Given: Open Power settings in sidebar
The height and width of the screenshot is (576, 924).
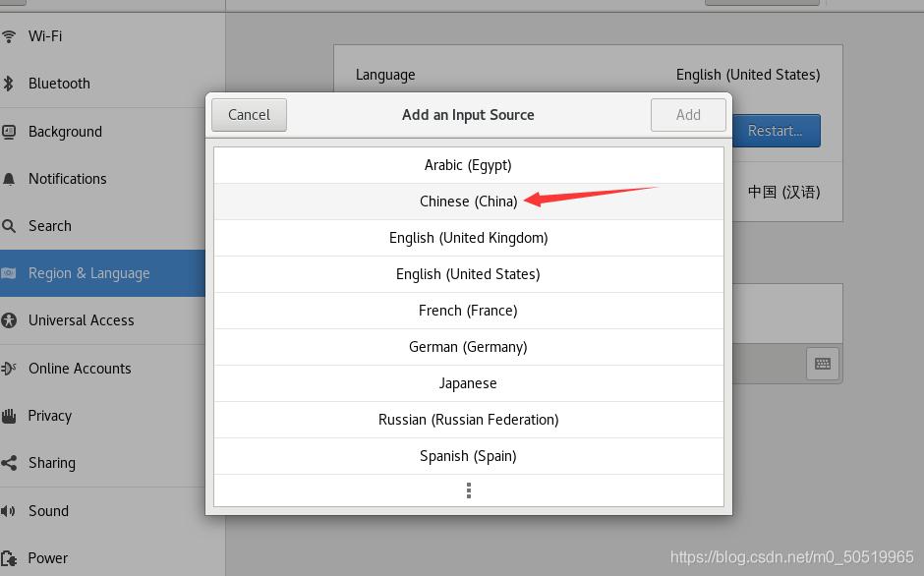Looking at the screenshot, I should point(112,558).
